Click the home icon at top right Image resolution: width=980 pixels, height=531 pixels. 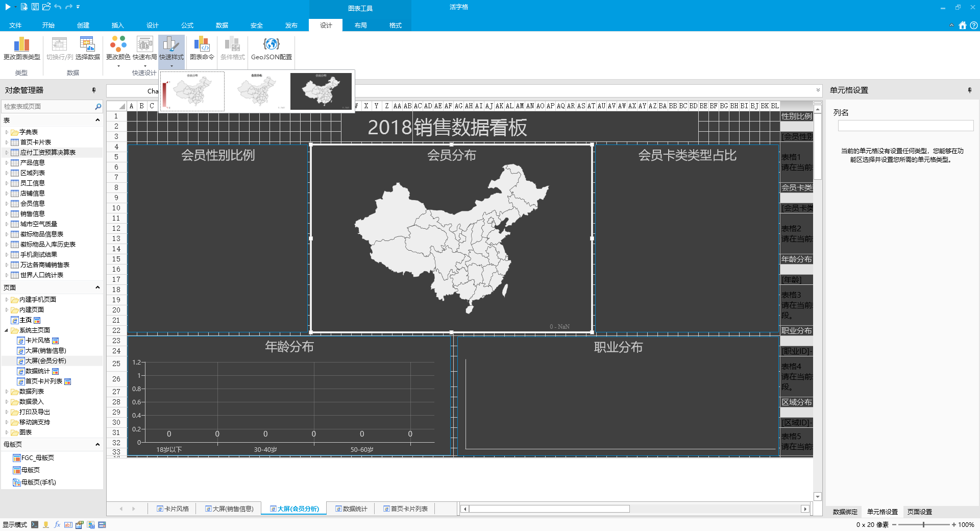pos(962,25)
